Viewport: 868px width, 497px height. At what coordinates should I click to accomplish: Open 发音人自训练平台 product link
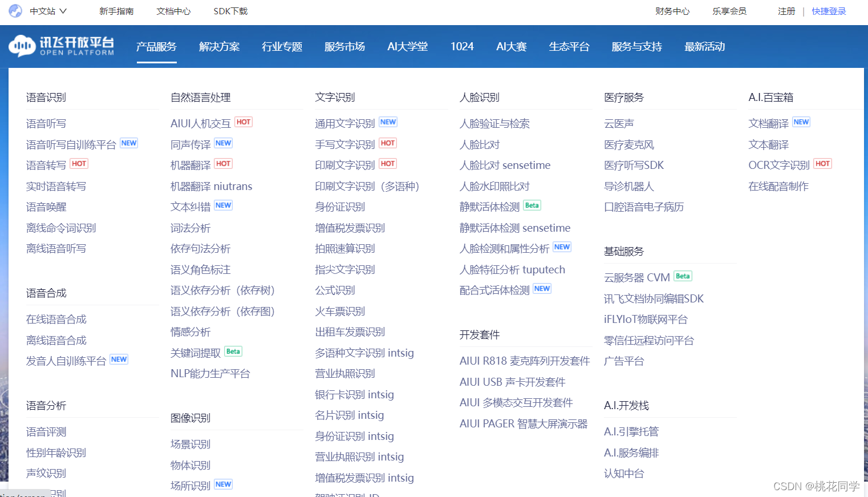(x=66, y=361)
